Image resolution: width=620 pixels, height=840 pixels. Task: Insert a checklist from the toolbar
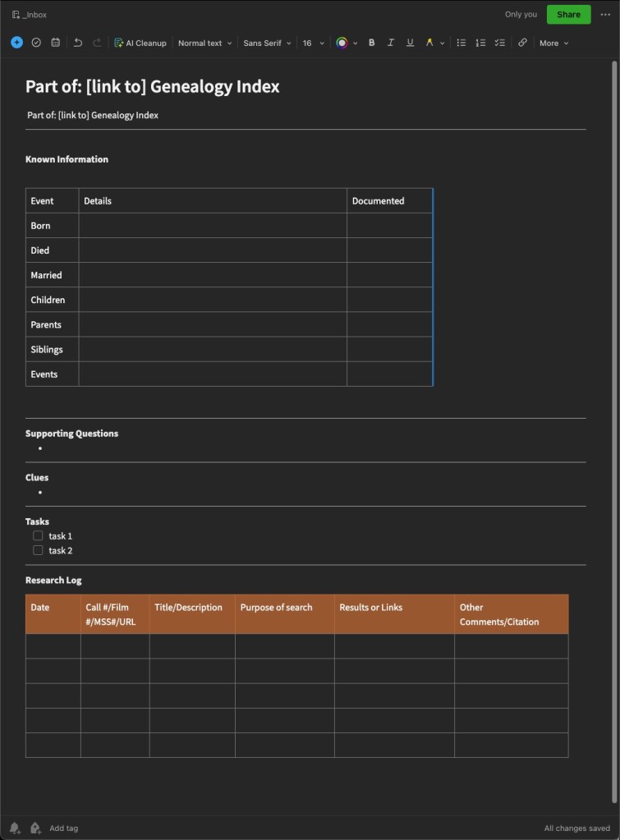click(x=499, y=43)
